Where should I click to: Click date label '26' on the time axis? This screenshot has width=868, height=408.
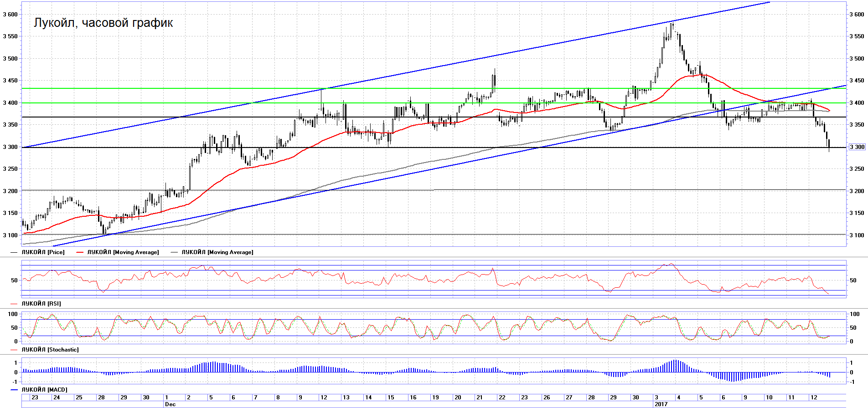coord(547,398)
